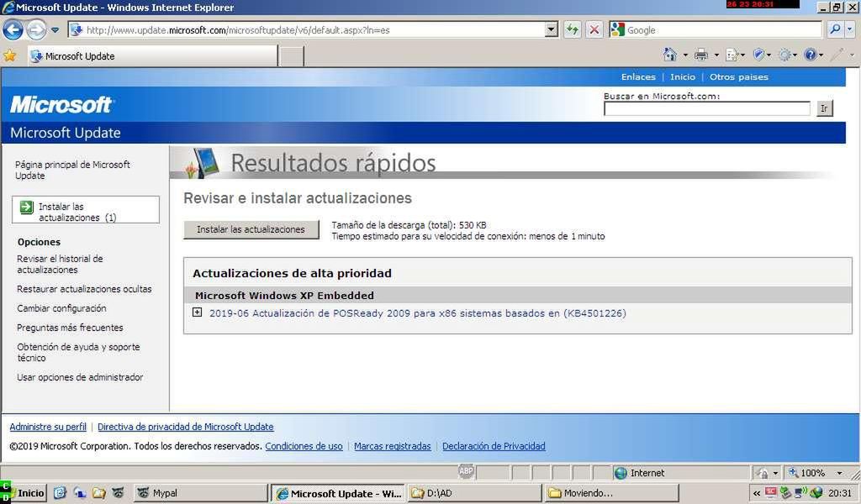Click Administre su perfil link
This screenshot has height=504, width=861.
(48, 427)
